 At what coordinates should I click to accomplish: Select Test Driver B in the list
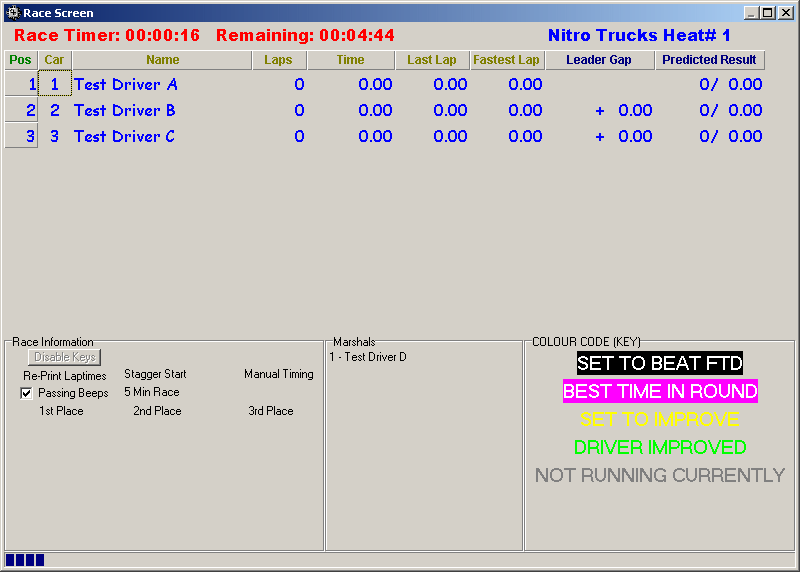coord(125,110)
